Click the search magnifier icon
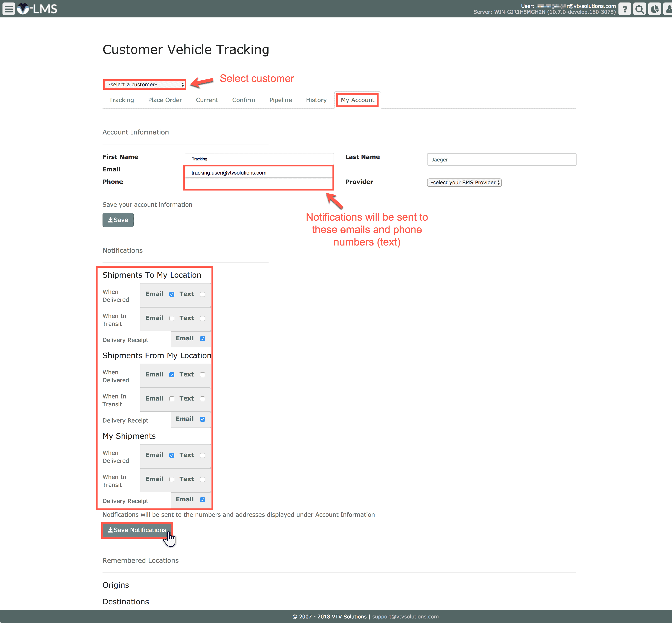672x623 pixels. pos(639,9)
